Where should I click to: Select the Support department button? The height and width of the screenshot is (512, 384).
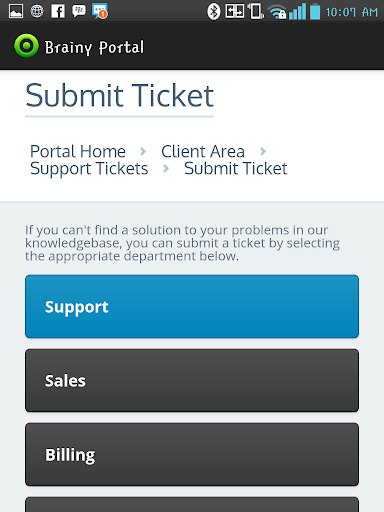192,307
